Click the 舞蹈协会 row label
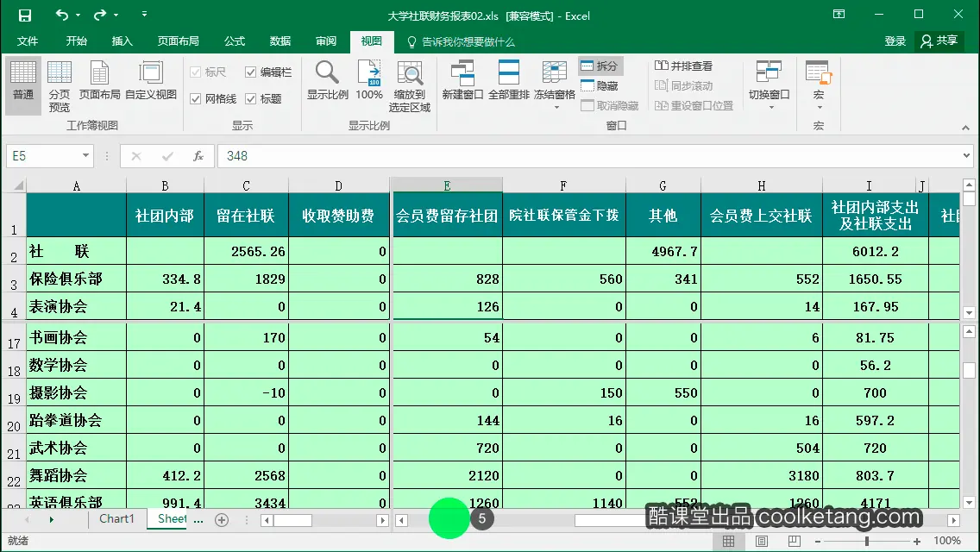 (76, 475)
